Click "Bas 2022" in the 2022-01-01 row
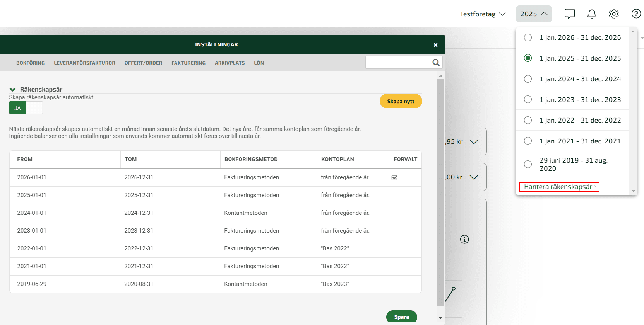The width and height of the screenshot is (644, 325). tap(335, 248)
